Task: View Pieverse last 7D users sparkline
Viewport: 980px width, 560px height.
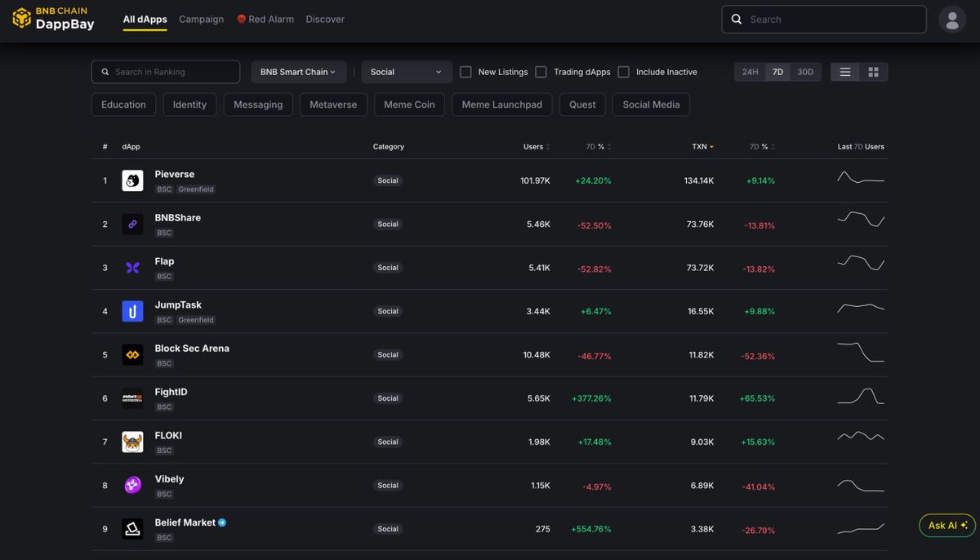Action: pos(861,178)
